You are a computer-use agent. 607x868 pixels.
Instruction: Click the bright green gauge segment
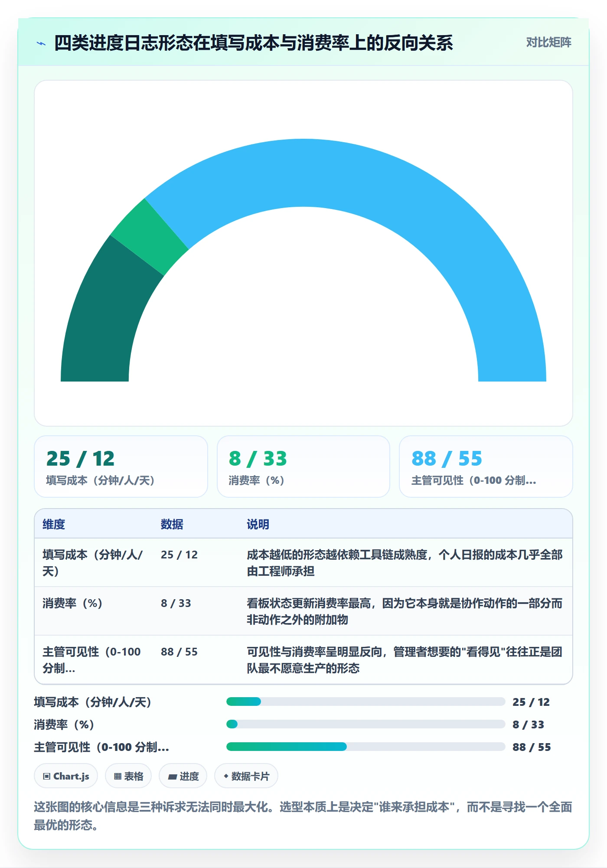[x=150, y=236]
